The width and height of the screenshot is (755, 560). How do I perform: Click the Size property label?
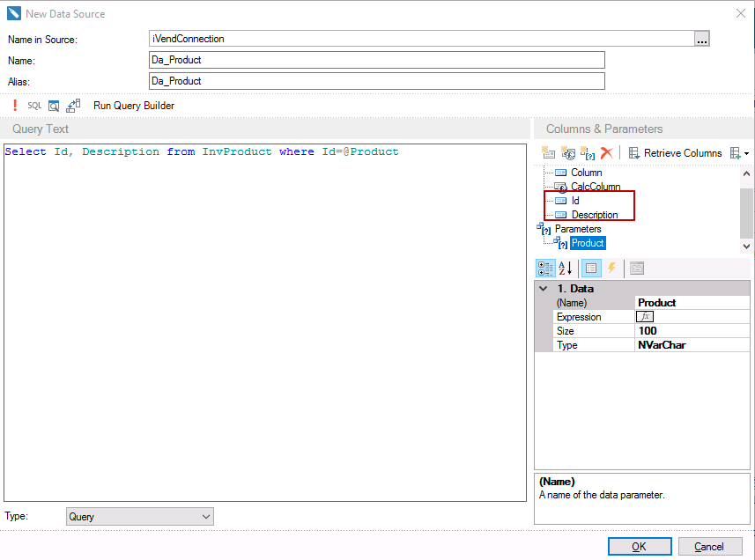[565, 331]
